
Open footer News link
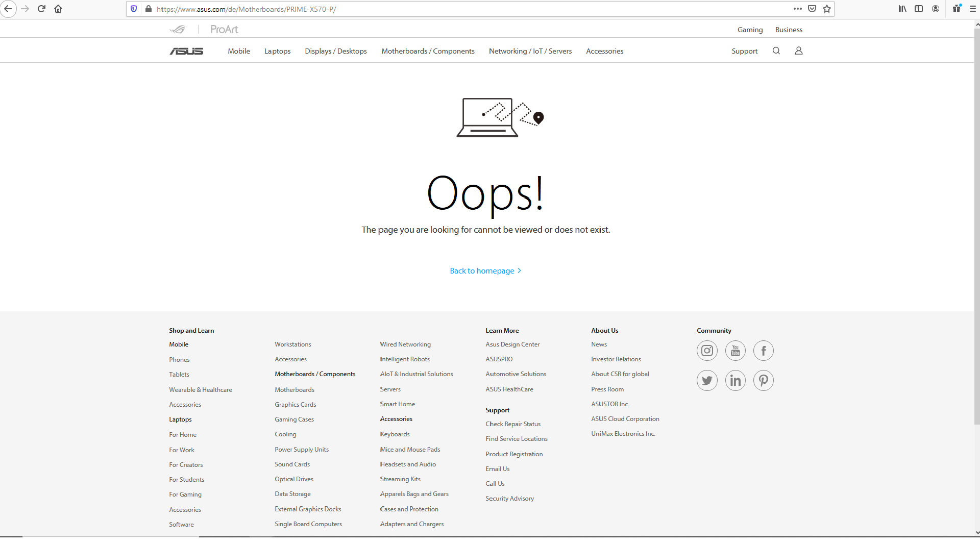(599, 344)
